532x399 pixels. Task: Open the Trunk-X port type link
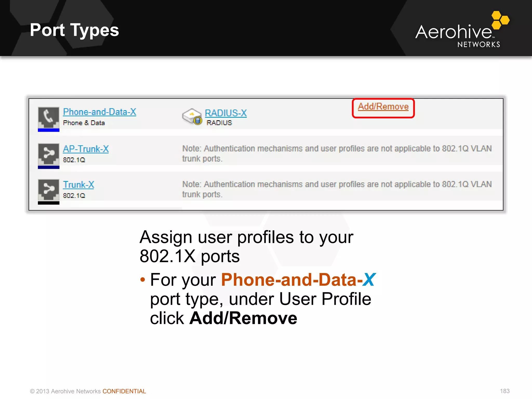click(78, 185)
